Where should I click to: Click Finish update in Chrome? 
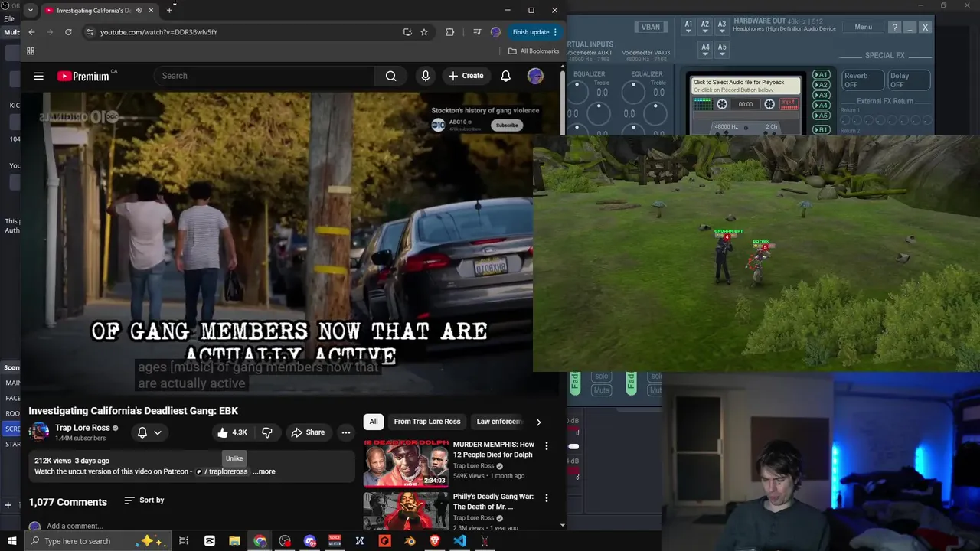tap(535, 32)
